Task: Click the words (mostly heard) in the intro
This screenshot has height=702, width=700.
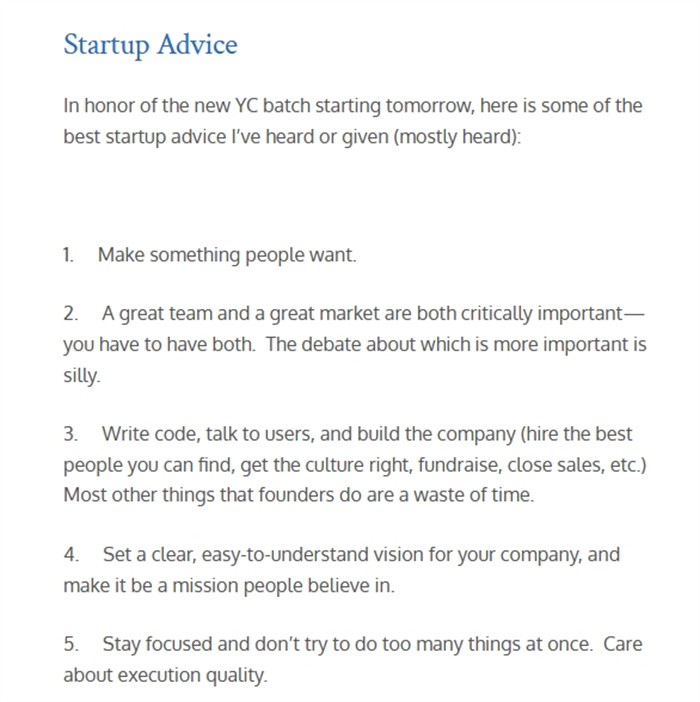Action: [459, 136]
